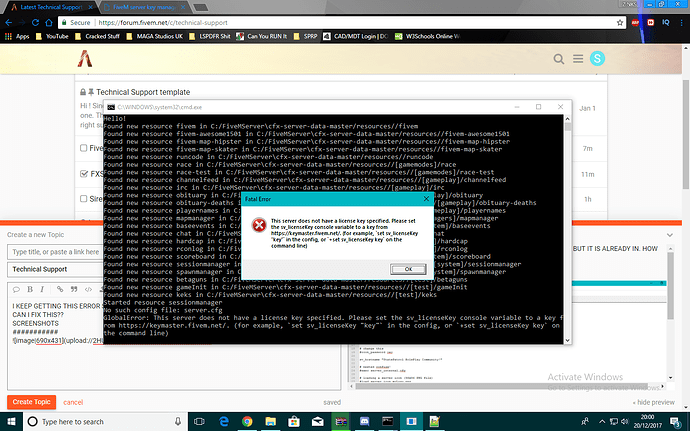Open the Apps bookmarks shortcut
690x431 pixels.
17,37
